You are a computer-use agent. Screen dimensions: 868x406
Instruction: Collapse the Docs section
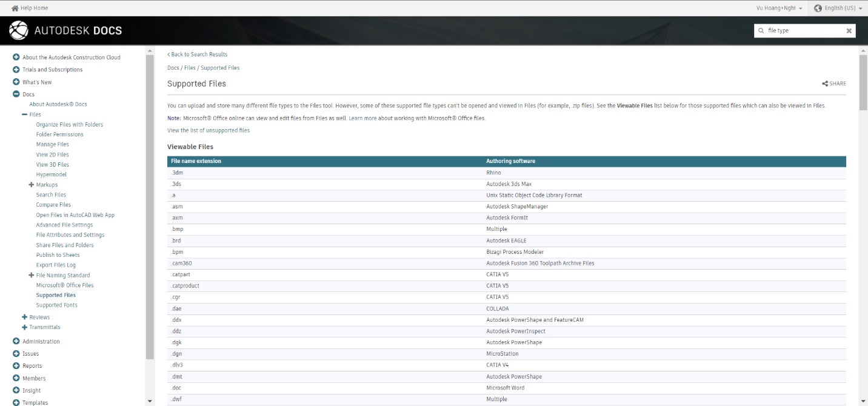[x=16, y=94]
